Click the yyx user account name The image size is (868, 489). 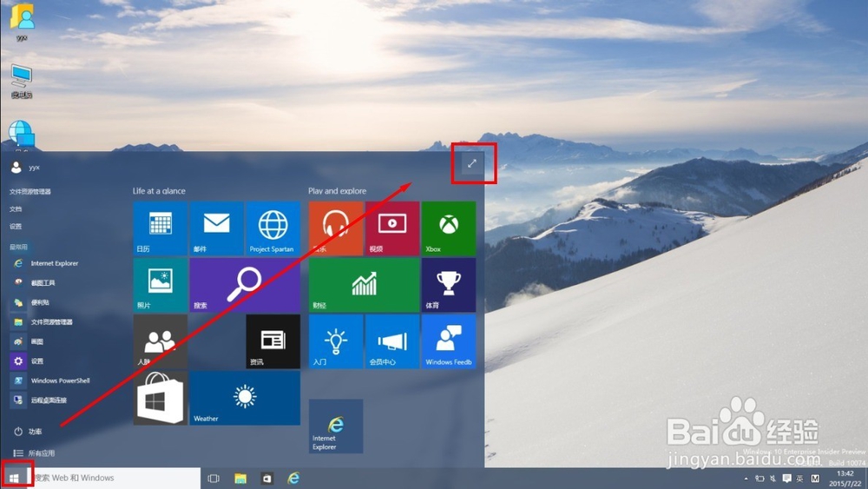[x=34, y=168]
